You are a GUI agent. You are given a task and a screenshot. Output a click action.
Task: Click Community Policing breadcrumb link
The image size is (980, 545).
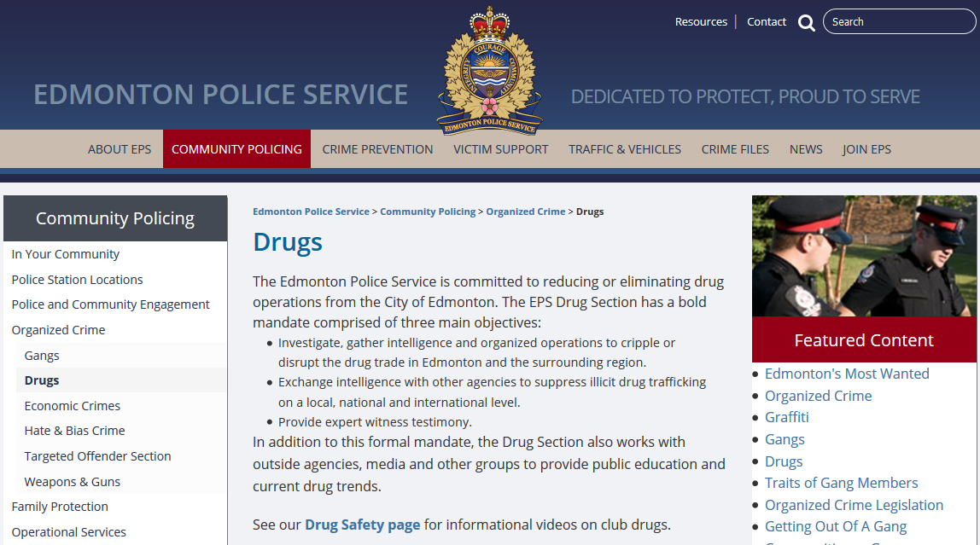pyautogui.click(x=428, y=212)
